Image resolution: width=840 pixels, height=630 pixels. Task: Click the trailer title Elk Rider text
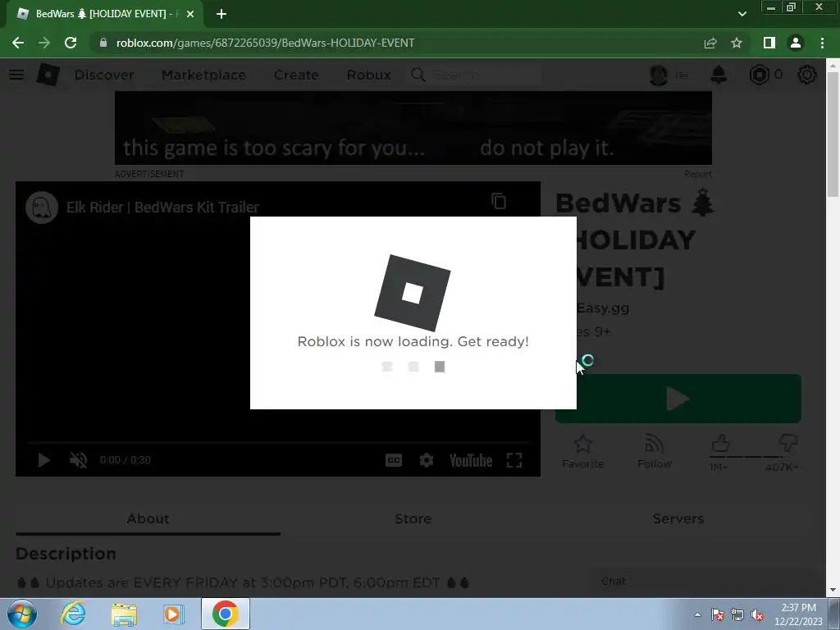162,208
